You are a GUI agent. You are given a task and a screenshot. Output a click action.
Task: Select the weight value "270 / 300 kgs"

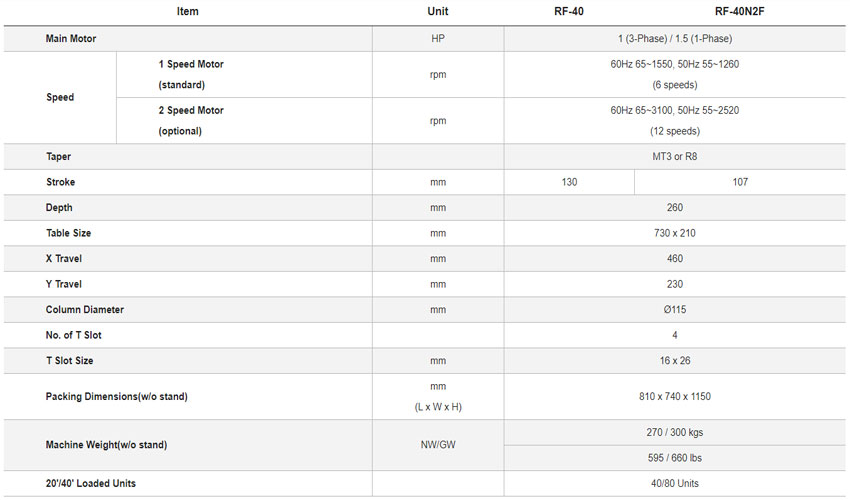(x=674, y=433)
